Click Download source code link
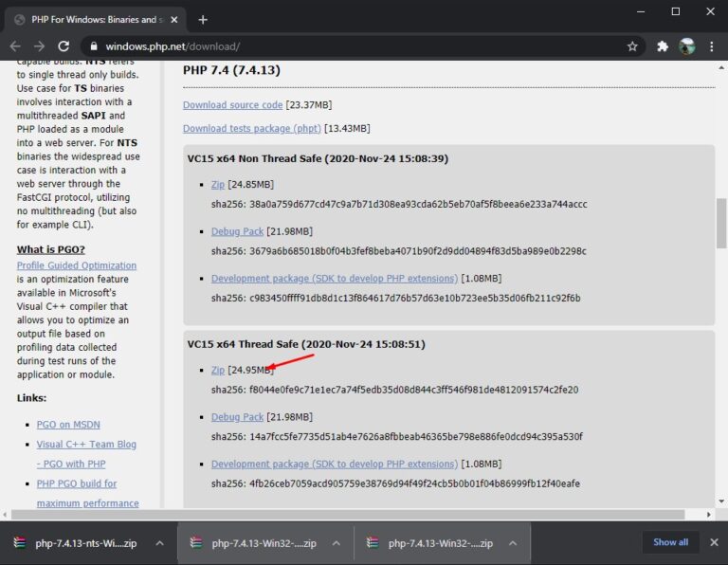Image resolution: width=728 pixels, height=565 pixels. pyautogui.click(x=232, y=105)
